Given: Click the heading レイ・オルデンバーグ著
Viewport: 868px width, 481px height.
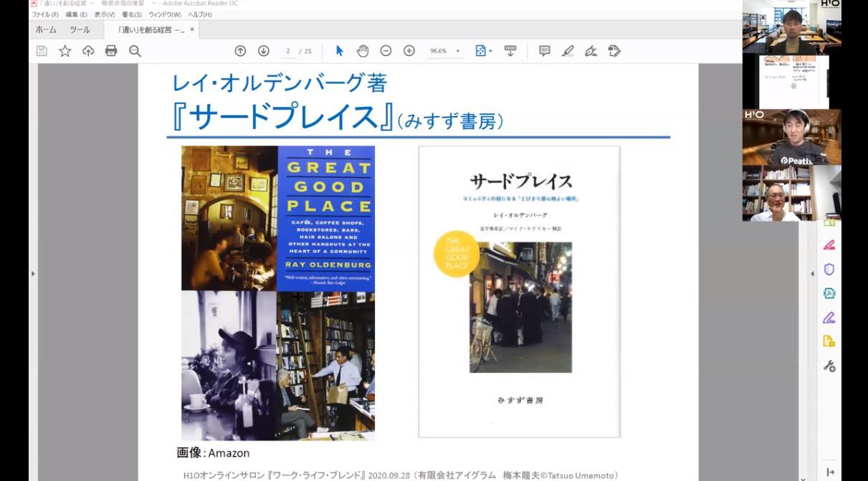Looking at the screenshot, I should (280, 83).
